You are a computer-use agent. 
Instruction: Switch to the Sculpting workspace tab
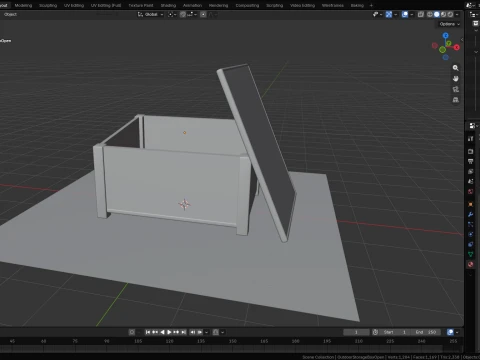pyautogui.click(x=48, y=5)
